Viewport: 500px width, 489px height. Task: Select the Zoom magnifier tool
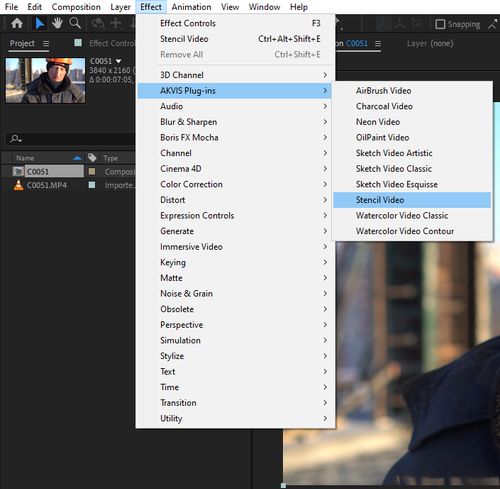75,24
